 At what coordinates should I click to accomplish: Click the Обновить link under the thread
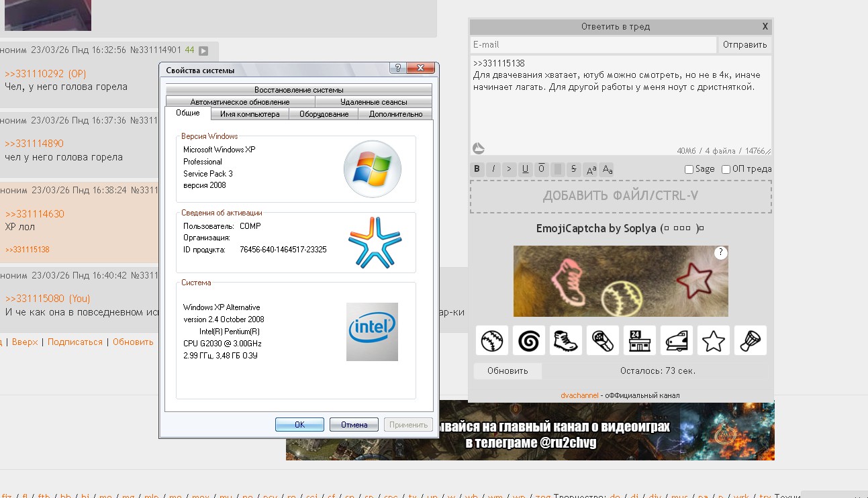133,342
